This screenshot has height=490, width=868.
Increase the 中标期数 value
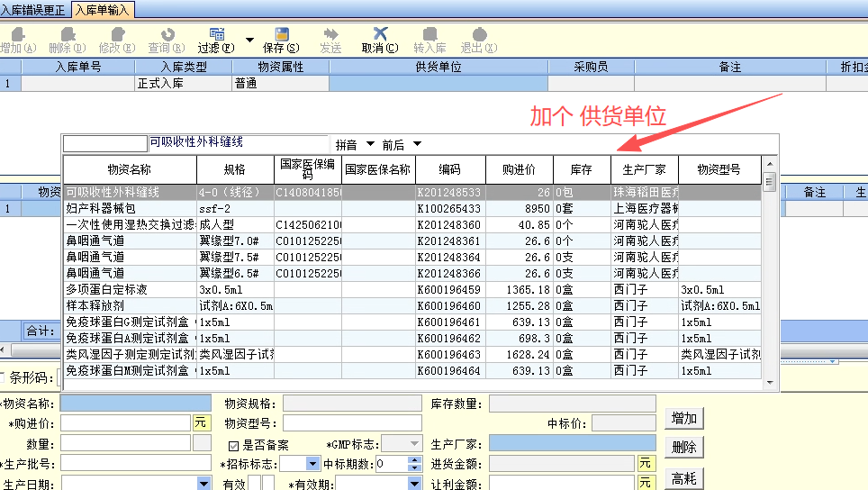(x=414, y=460)
